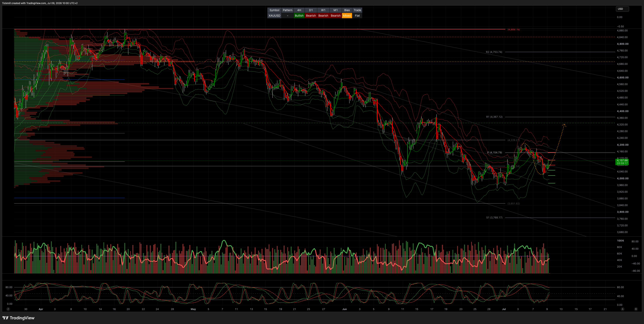
Task: Click the 4H Bullish status cell
Action: click(x=299, y=15)
